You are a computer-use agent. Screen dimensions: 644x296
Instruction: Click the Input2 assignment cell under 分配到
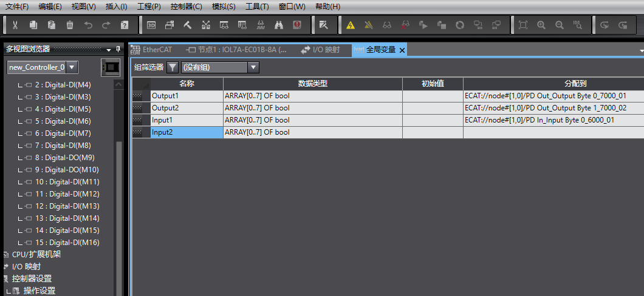point(553,132)
